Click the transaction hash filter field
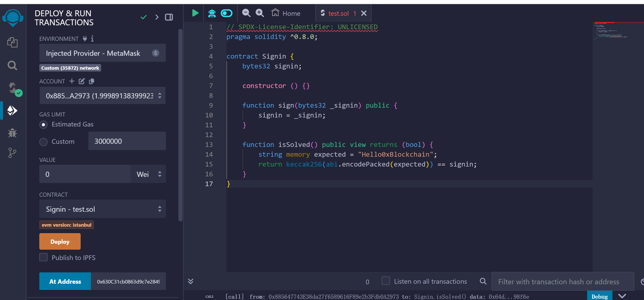The height and width of the screenshot is (300, 644). (x=563, y=281)
